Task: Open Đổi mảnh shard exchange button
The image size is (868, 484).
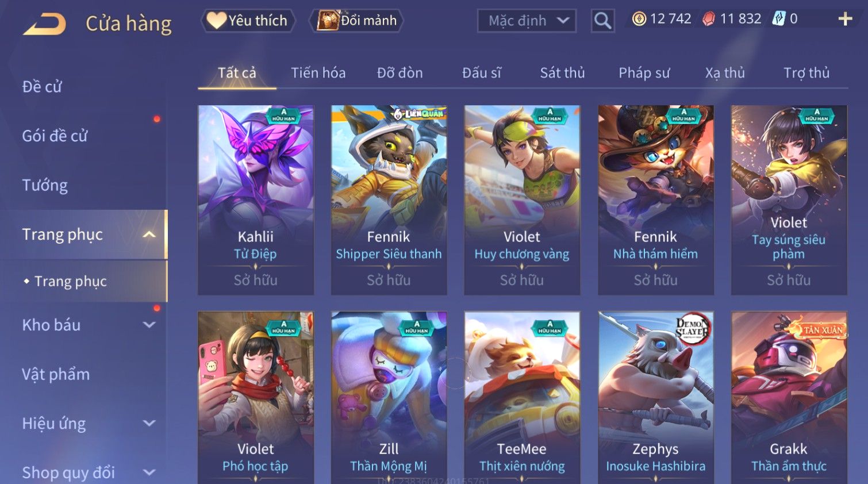Action: click(356, 21)
